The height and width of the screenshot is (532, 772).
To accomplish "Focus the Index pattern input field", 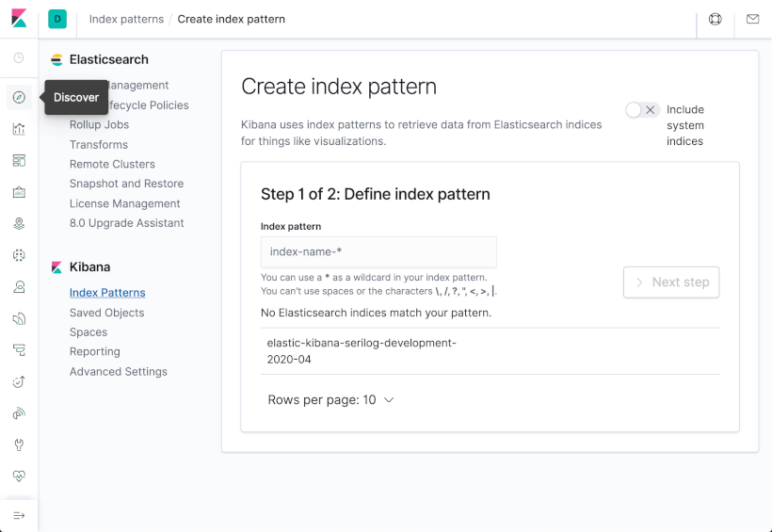I will (378, 252).
